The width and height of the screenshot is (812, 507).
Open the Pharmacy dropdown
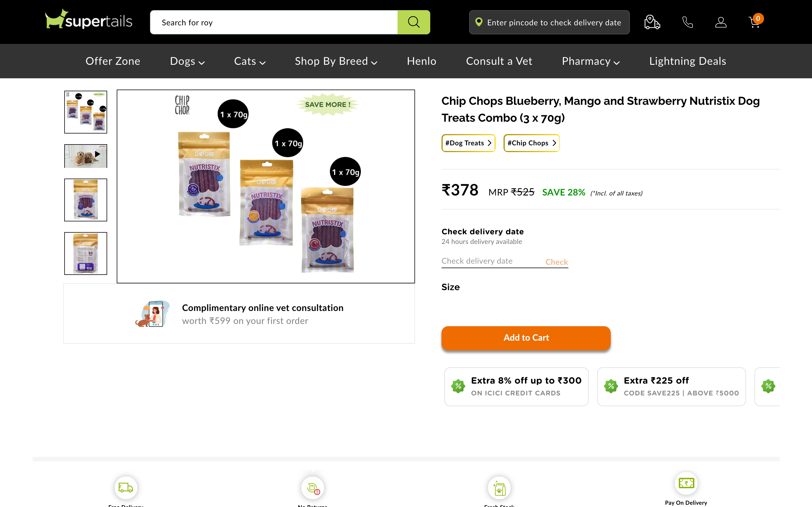point(590,61)
